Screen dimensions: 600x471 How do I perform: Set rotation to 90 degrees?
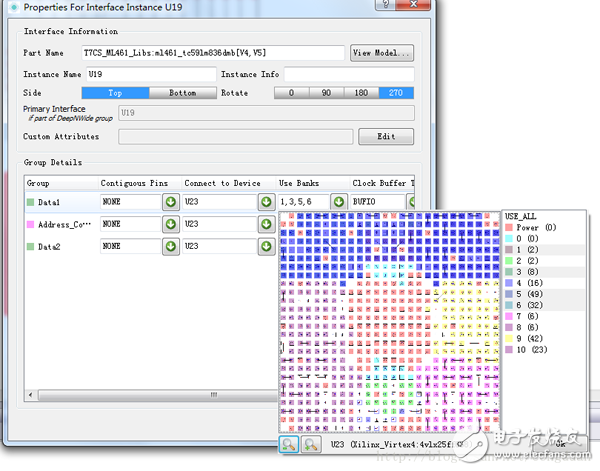pyautogui.click(x=326, y=93)
